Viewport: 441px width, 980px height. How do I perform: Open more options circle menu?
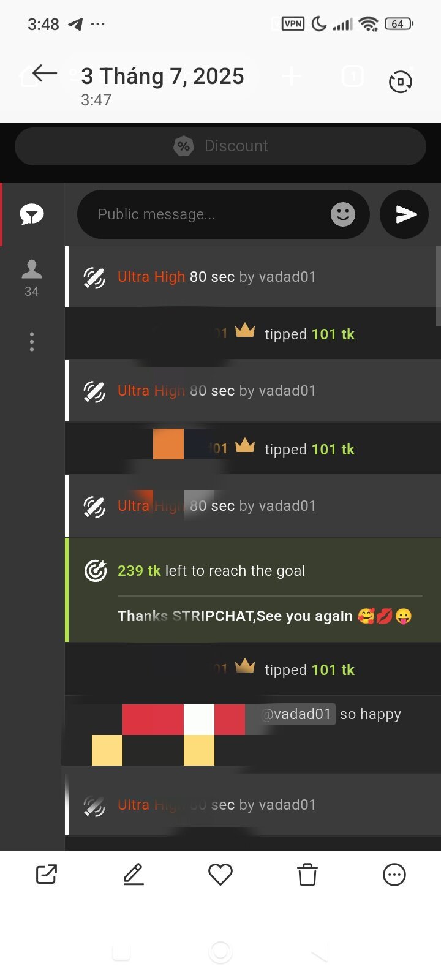click(394, 874)
